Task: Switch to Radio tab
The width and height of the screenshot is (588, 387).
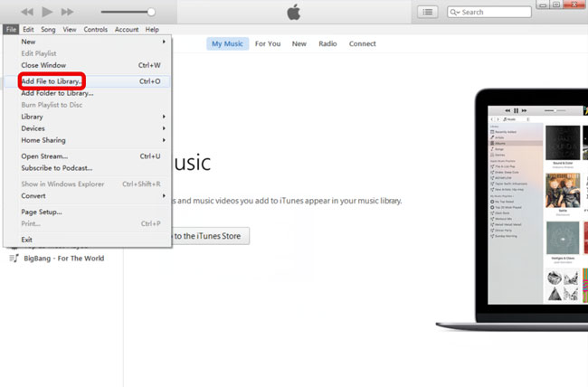Action: [x=327, y=44]
